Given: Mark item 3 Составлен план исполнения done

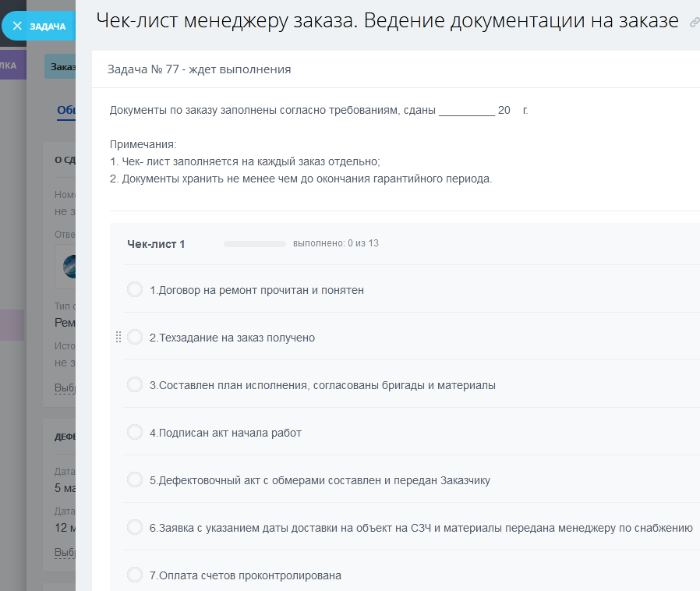Looking at the screenshot, I should point(135,384).
